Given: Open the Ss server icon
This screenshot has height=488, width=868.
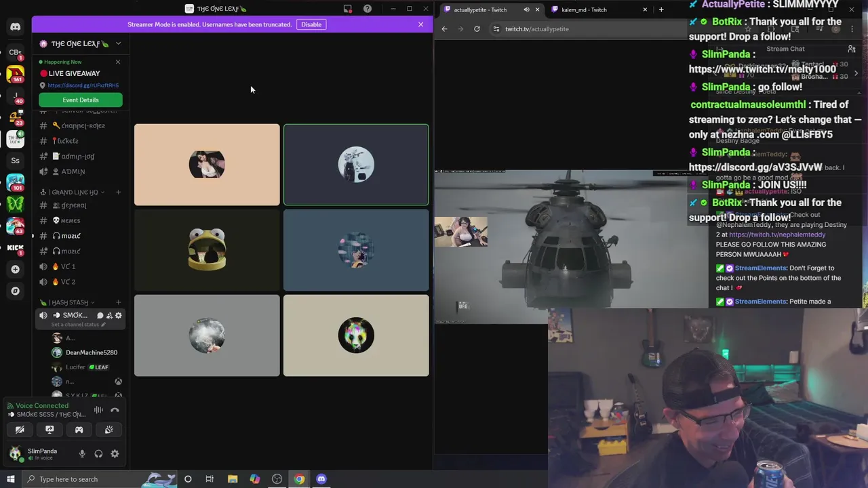Looking at the screenshot, I should (15, 161).
